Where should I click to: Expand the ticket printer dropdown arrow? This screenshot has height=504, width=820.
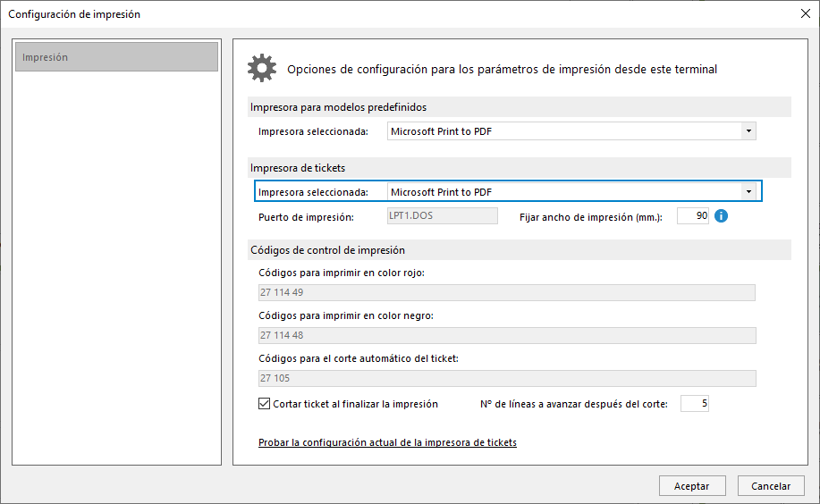click(748, 192)
